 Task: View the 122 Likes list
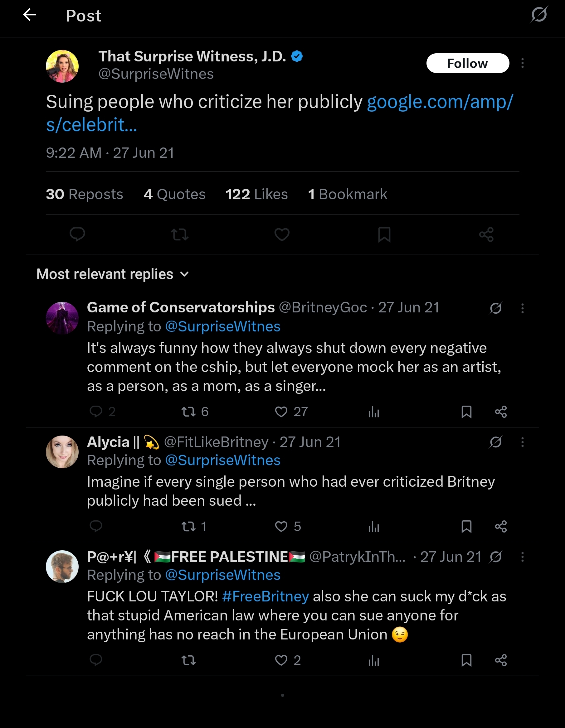(x=256, y=194)
